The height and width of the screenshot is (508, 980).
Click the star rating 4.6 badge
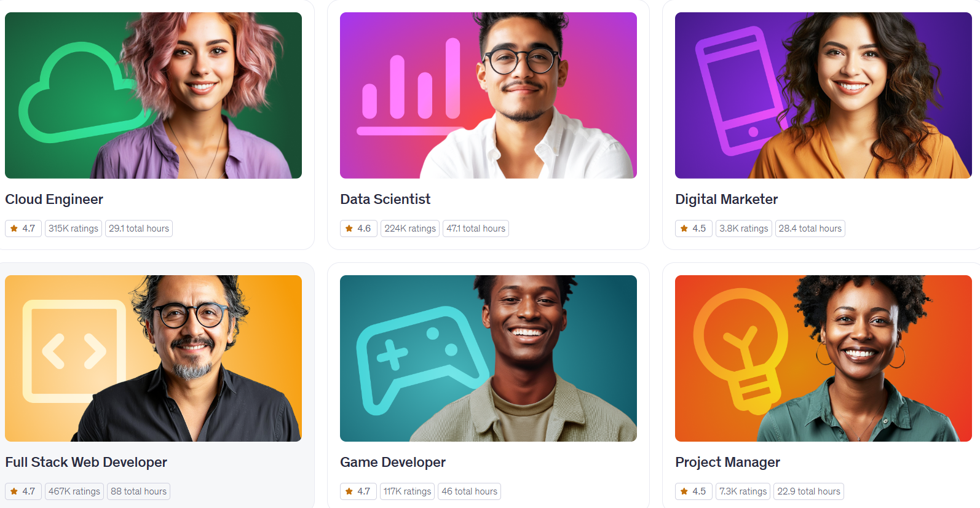[x=358, y=229]
